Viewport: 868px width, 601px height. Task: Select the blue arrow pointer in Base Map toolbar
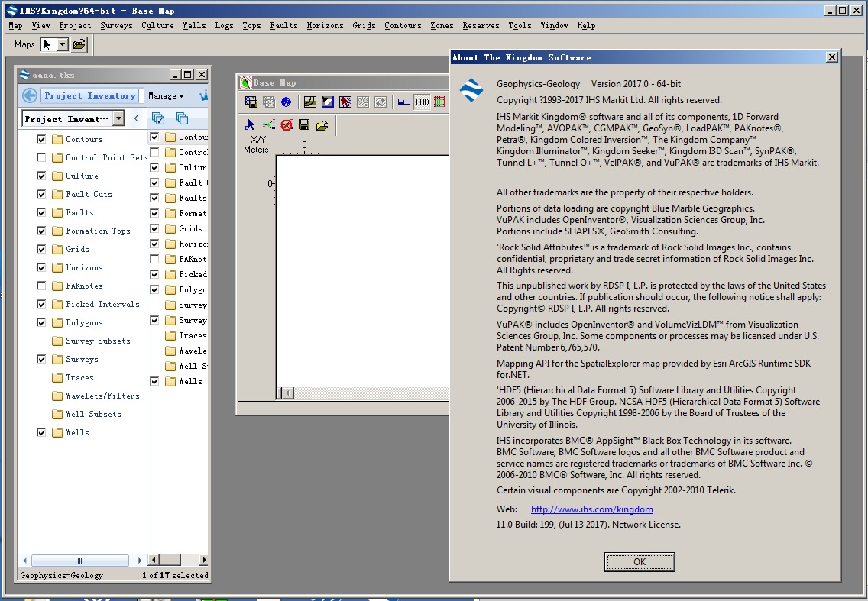[250, 125]
